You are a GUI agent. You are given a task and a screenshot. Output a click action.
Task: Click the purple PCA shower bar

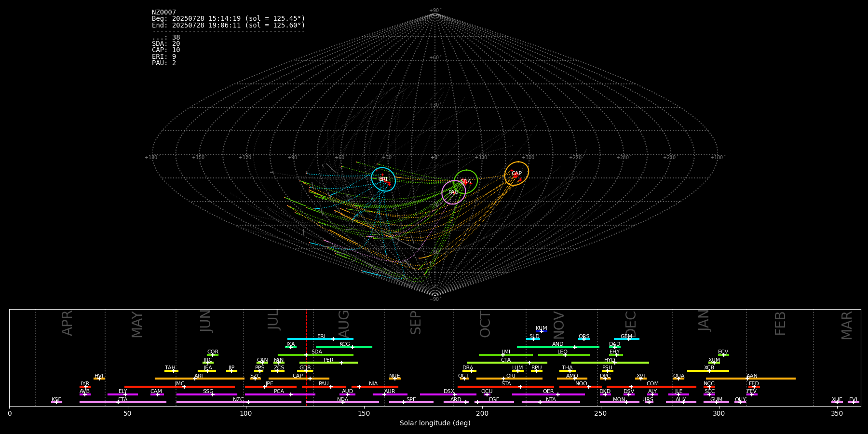click(x=280, y=394)
